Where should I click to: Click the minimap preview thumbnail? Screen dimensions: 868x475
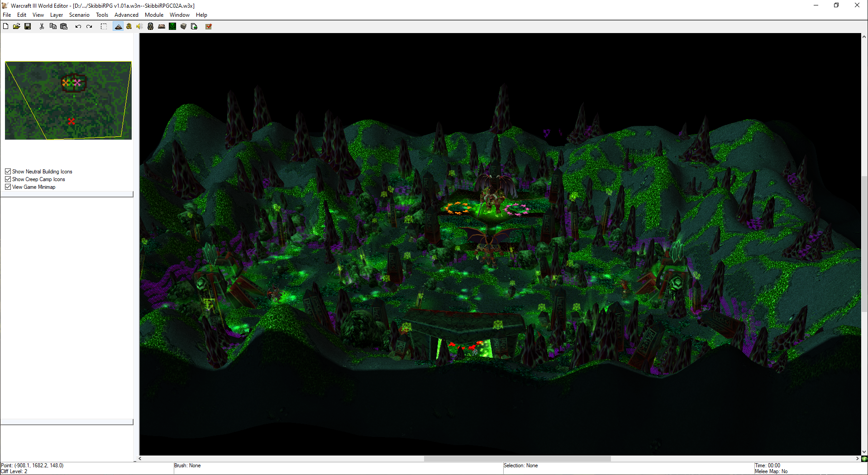[68, 101]
